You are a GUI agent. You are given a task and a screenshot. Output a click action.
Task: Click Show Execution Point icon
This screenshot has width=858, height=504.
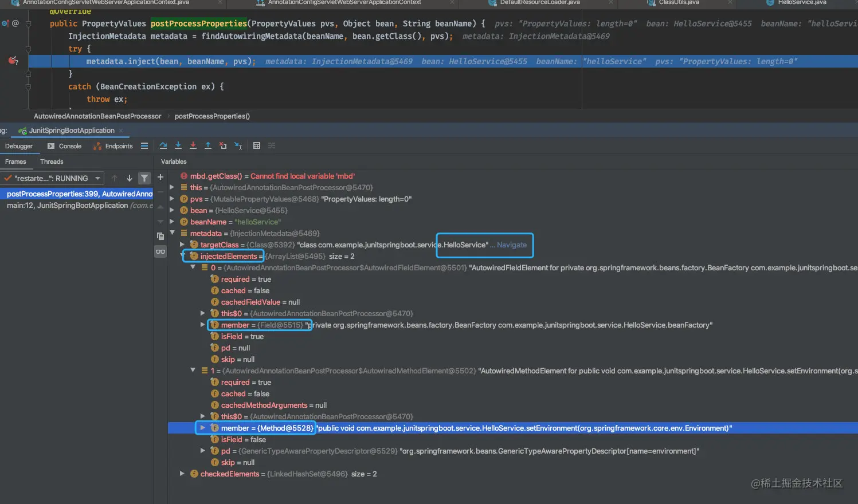pyautogui.click(x=144, y=146)
